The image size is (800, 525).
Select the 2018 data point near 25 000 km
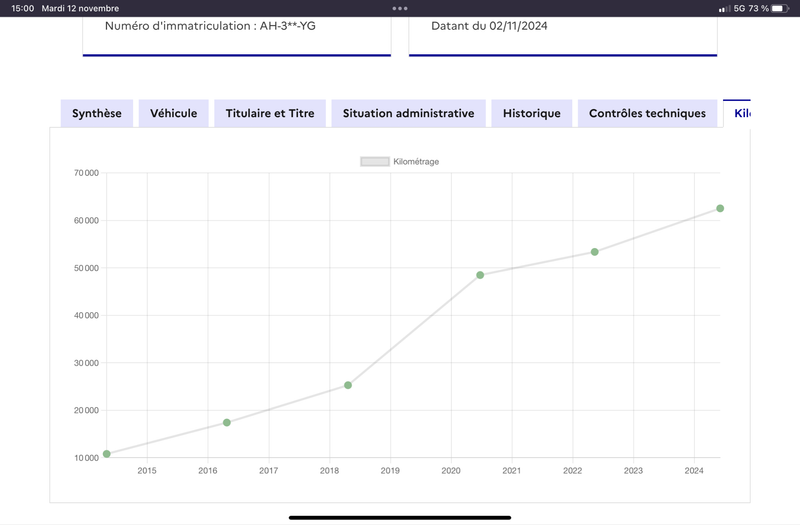coord(348,385)
